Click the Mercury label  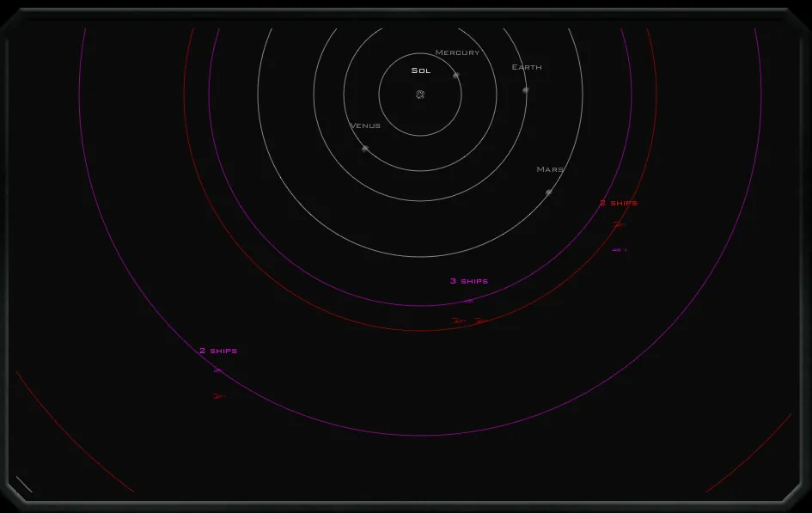[x=457, y=52]
